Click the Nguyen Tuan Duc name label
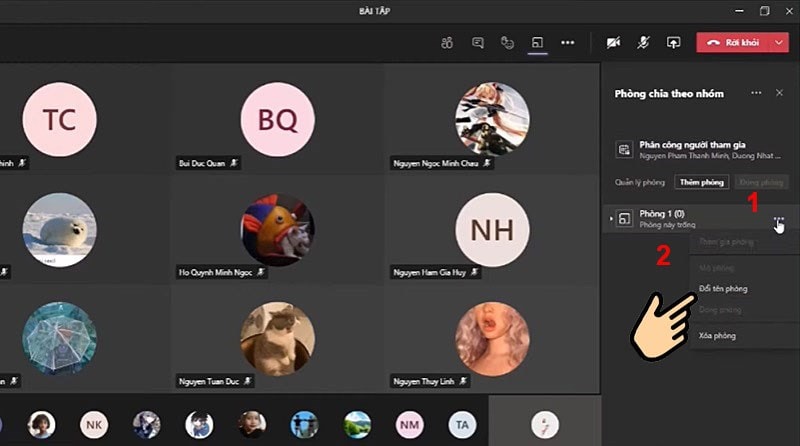This screenshot has width=800, height=446. click(x=209, y=381)
